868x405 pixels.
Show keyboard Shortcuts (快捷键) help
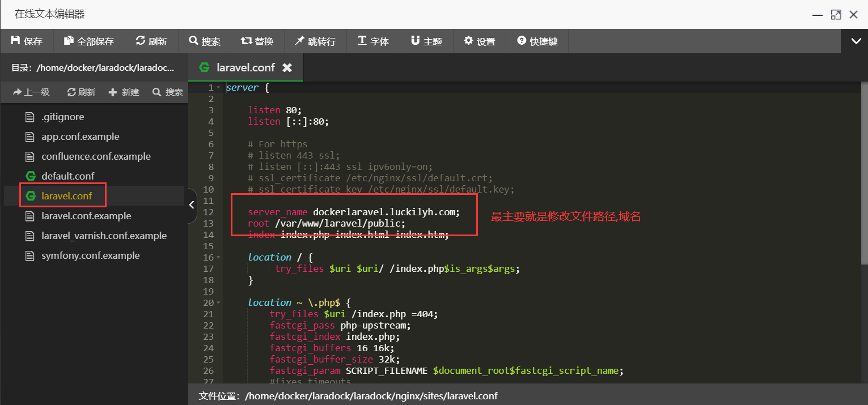click(x=537, y=41)
